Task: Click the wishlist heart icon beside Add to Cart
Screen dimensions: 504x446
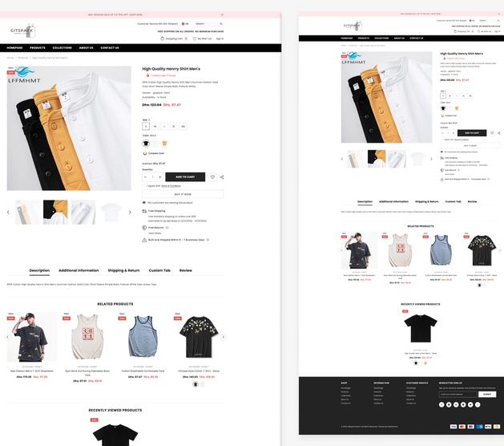Action: (x=212, y=177)
